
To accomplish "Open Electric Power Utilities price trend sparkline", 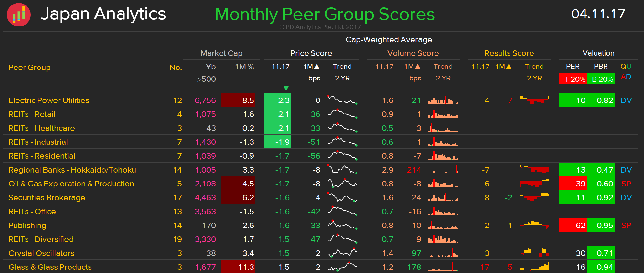I will (x=342, y=100).
